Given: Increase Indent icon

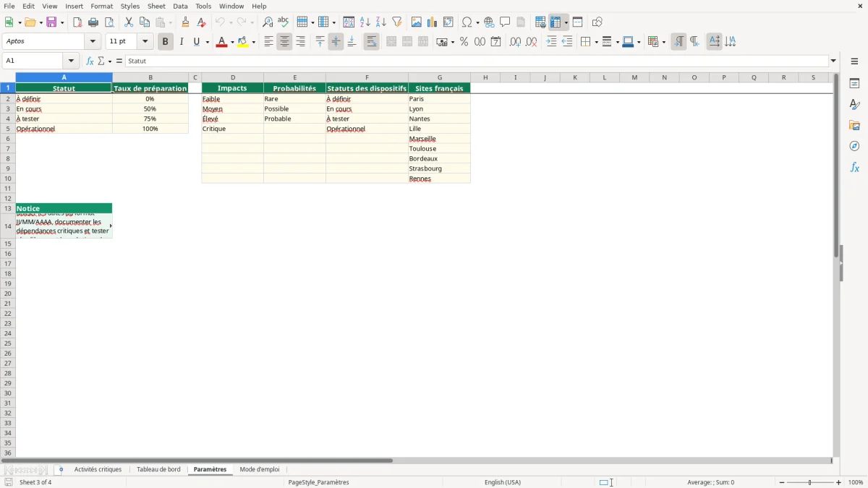Looking at the screenshot, I should [x=551, y=42].
